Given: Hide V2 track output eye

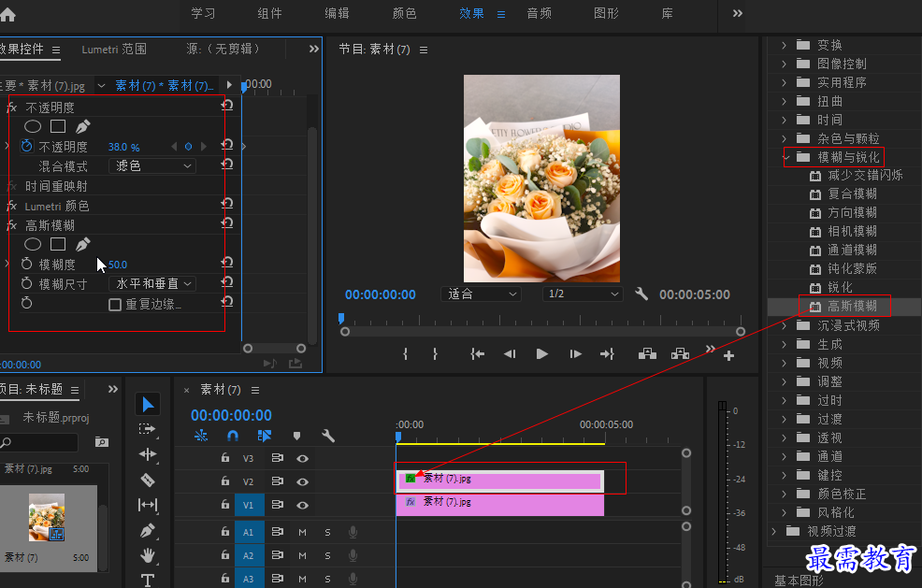Looking at the screenshot, I should pyautogui.click(x=302, y=482).
